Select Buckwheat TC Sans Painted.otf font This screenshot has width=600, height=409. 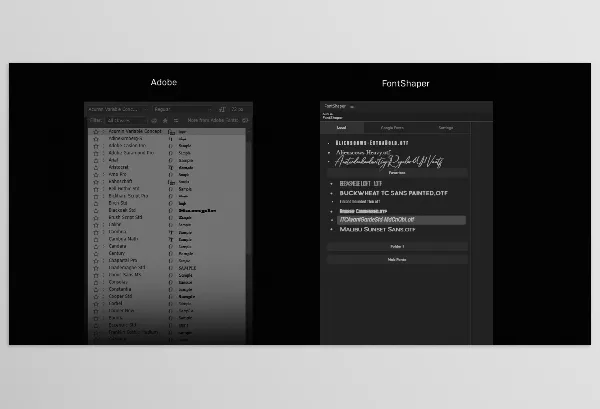point(394,193)
